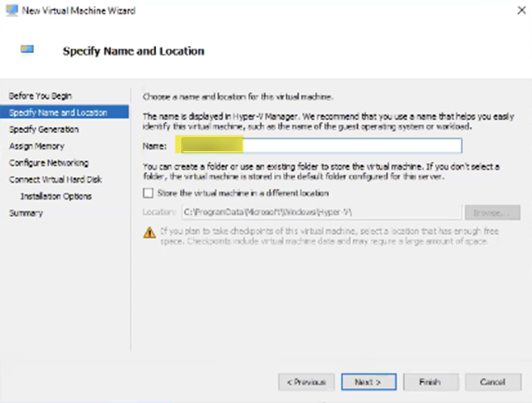Click the Specify Name and Location step

coord(53,113)
